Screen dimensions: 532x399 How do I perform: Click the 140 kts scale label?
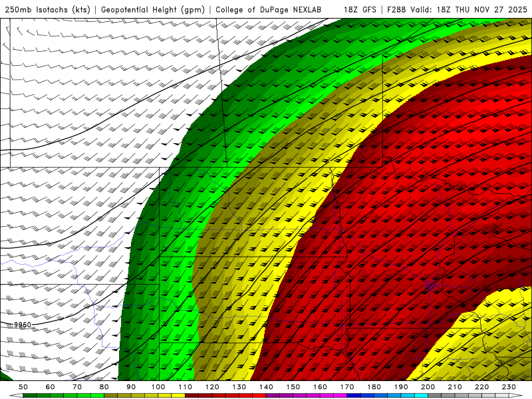pyautogui.click(x=266, y=387)
